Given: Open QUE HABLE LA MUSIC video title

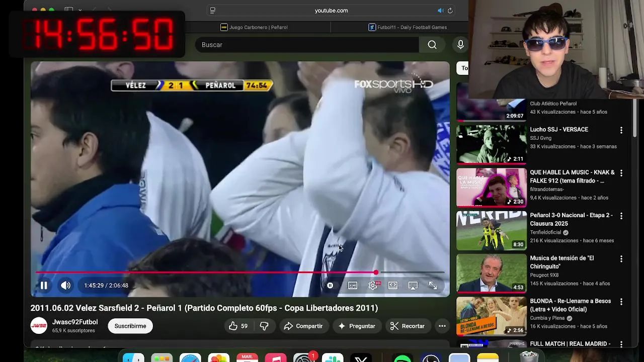Looking at the screenshot, I should (572, 176).
